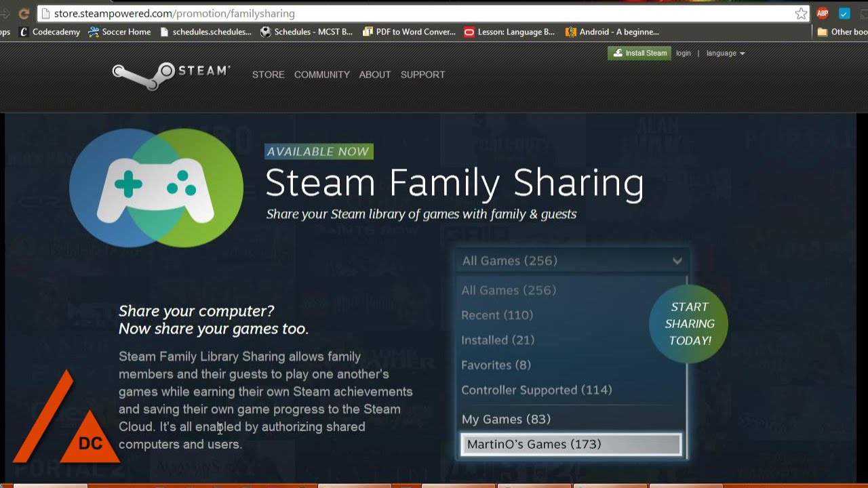Click the game controller Family Sharing graphic
This screenshot has width=868, height=488.
(156, 188)
